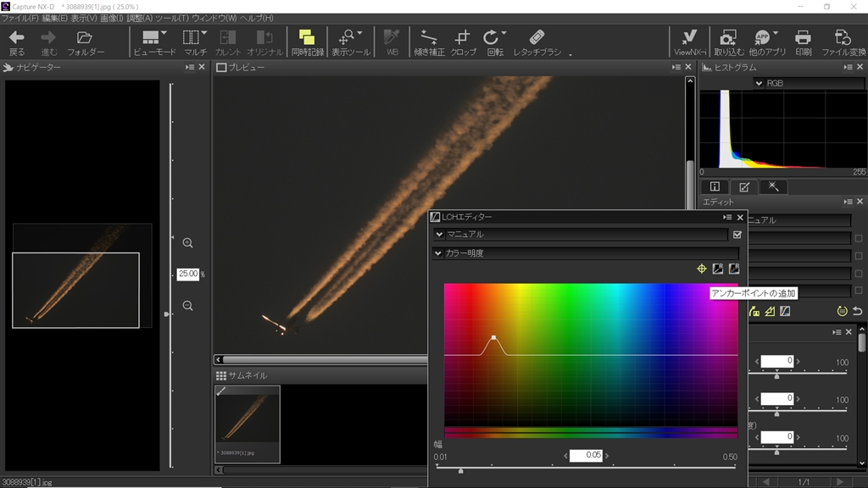Toggle simultaneous recording (同時記録) button
The width and height of the screenshot is (868, 488).
(x=307, y=42)
